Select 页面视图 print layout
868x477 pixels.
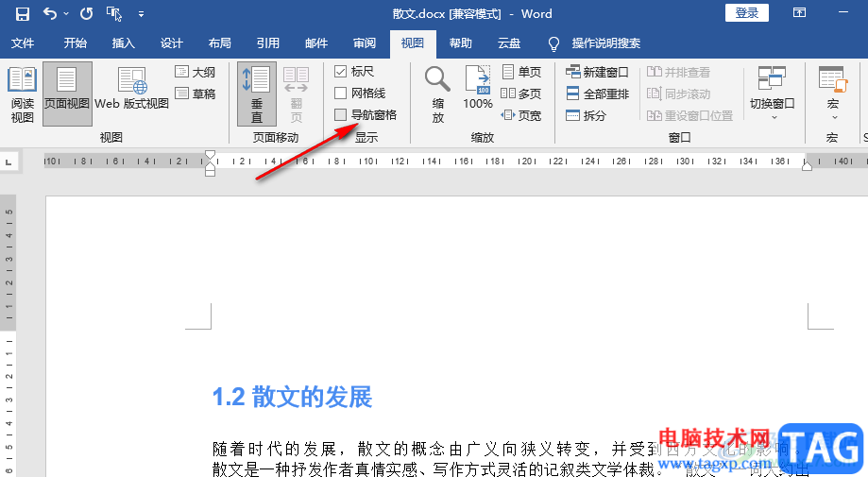[x=67, y=94]
